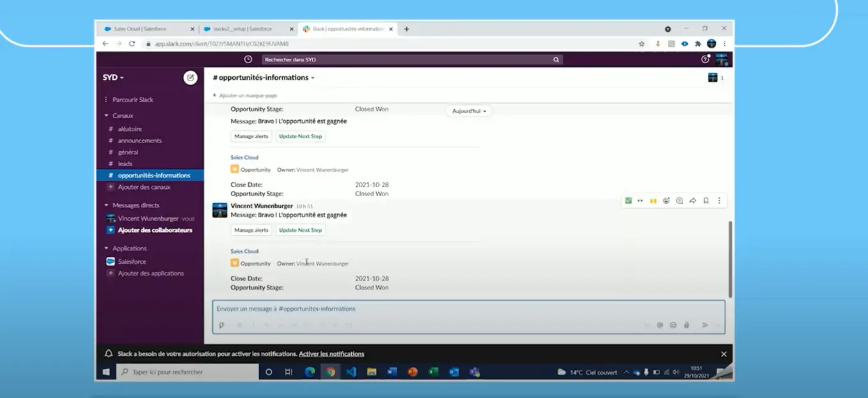Screen dimensions: 868x398
Task: Open add reaction emoji picker
Action: (x=666, y=201)
